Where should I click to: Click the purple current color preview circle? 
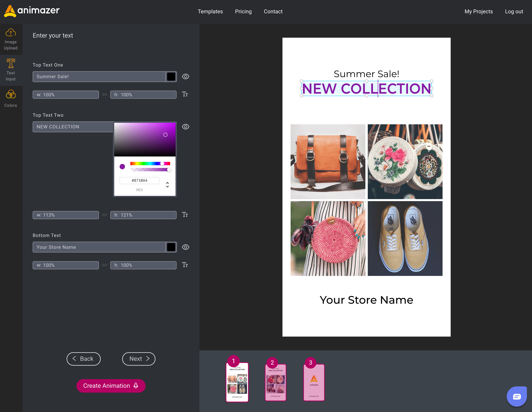click(x=122, y=167)
